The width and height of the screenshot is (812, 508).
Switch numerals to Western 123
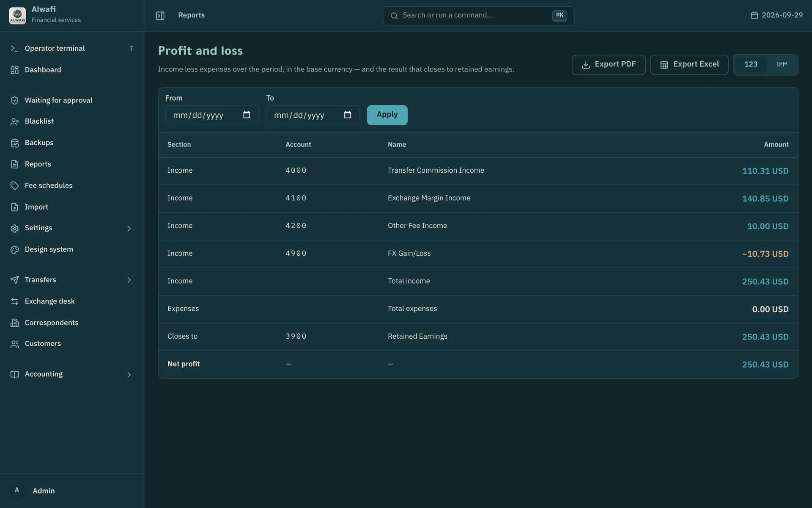click(751, 64)
